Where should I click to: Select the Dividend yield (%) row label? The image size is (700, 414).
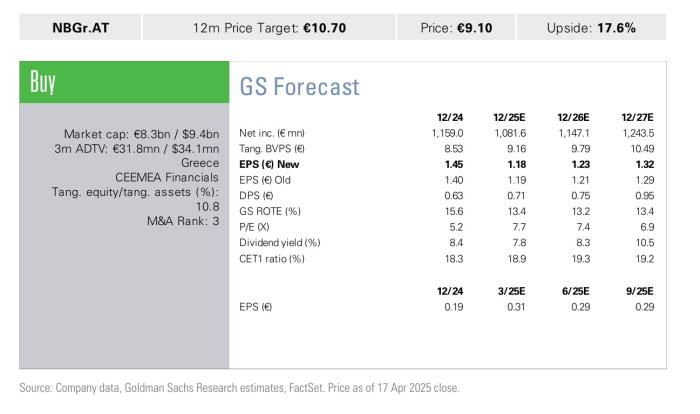pos(279,243)
